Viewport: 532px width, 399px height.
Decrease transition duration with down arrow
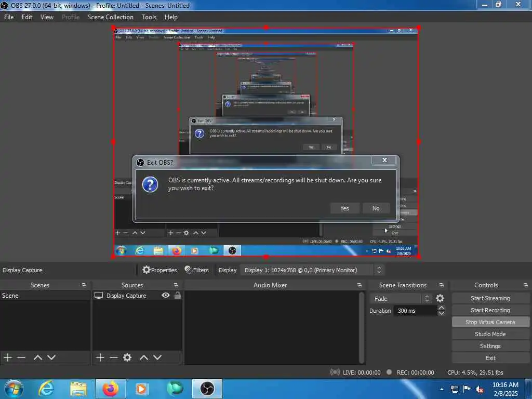pos(441,313)
